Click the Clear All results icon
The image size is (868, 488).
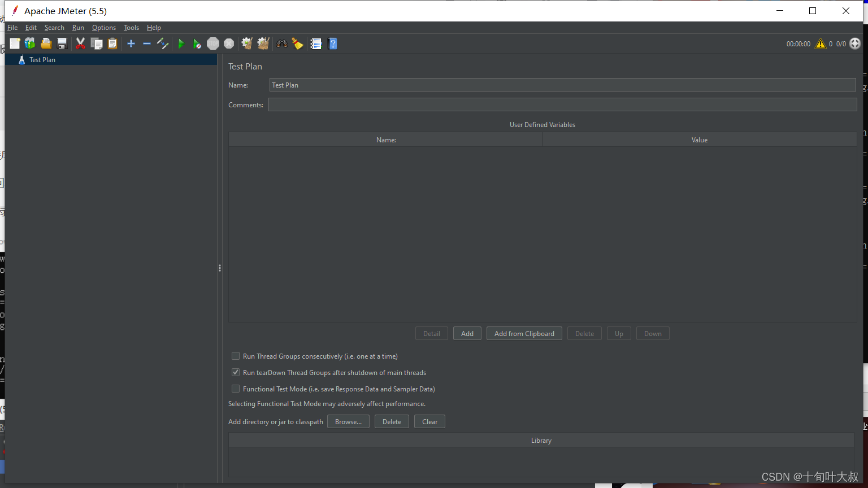coord(263,43)
